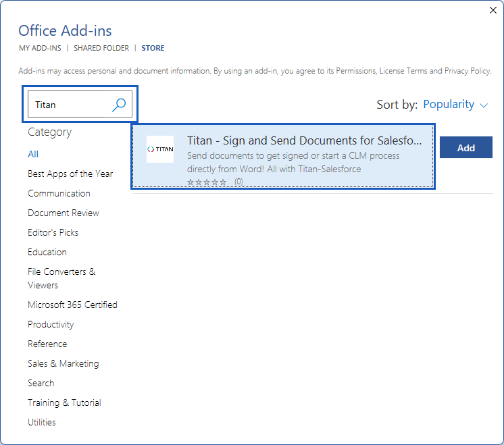Choose the Document Review category
The height and width of the screenshot is (445, 504).
(x=64, y=213)
